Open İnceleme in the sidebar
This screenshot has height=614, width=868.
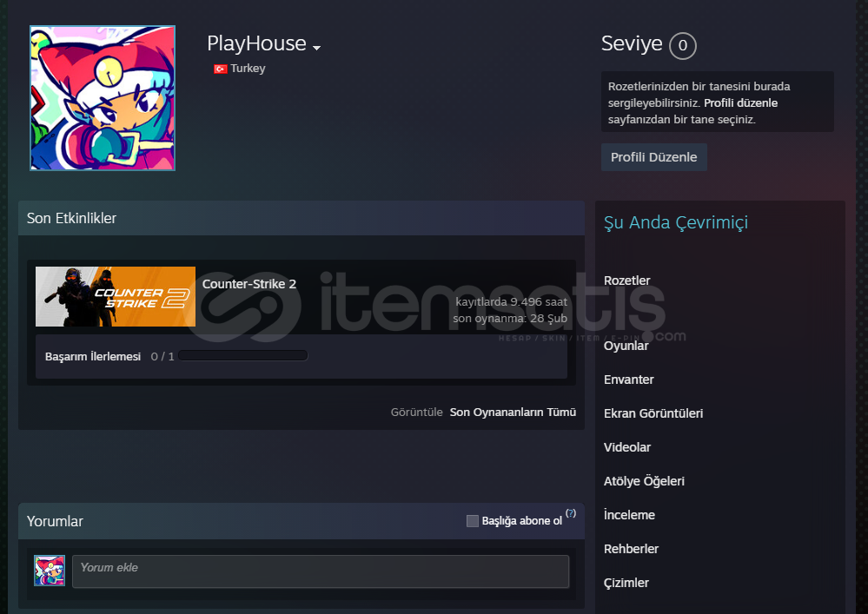(629, 515)
